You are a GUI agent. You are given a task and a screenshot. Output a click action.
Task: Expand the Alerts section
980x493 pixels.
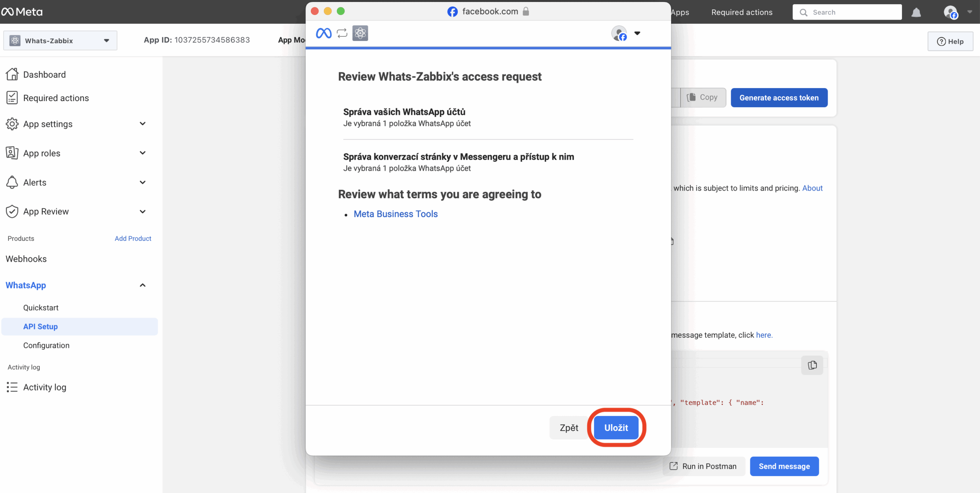[143, 182]
